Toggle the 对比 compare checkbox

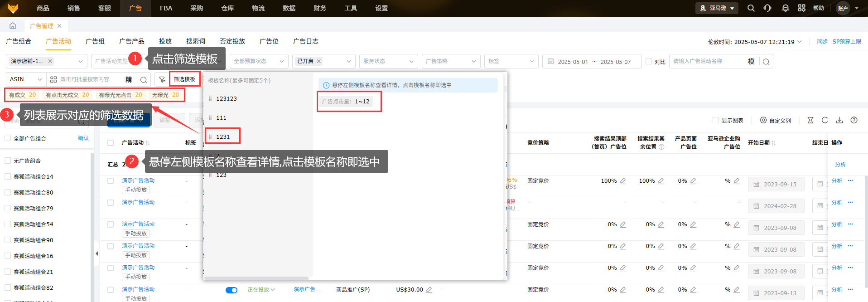649,61
